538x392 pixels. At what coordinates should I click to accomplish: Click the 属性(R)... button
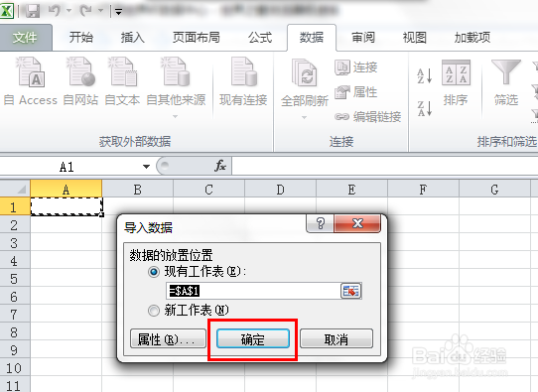168,338
